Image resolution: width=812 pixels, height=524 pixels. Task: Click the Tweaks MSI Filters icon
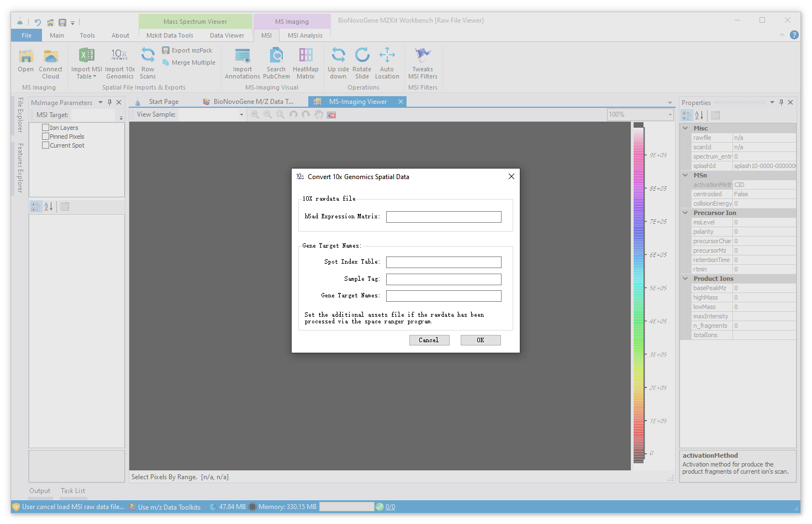[x=423, y=56]
